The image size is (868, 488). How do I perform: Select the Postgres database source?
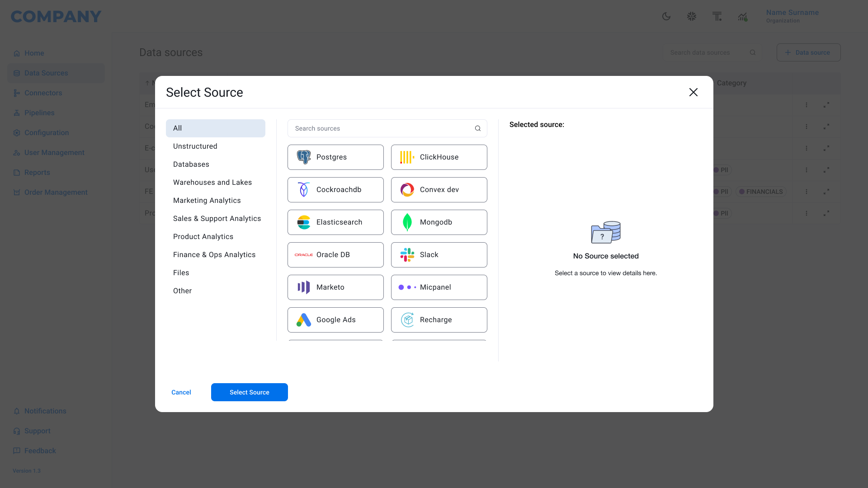335,157
